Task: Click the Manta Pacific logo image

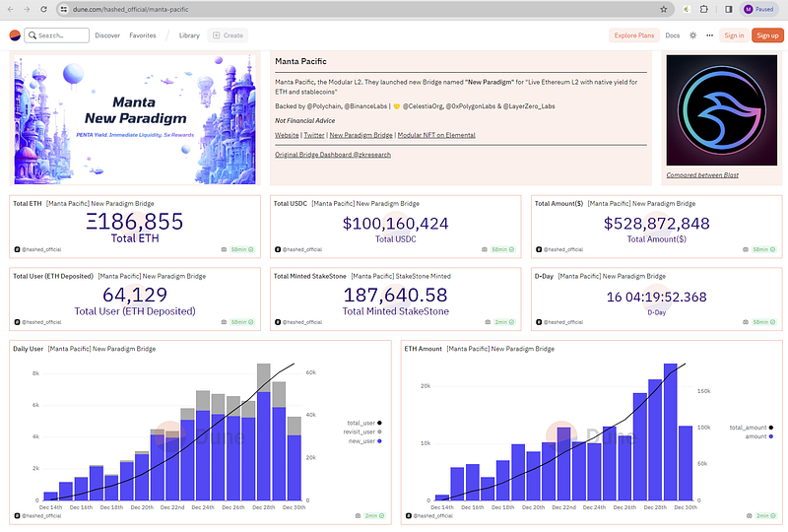Action: (x=722, y=110)
